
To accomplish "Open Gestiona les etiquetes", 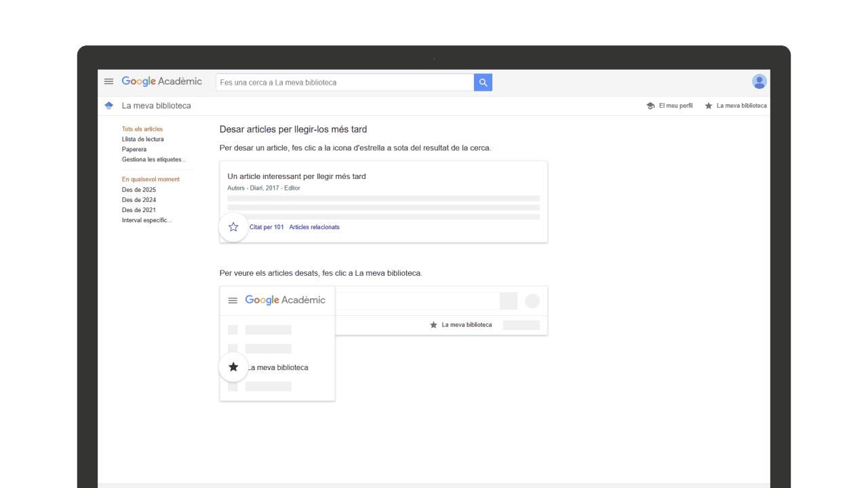I will tap(153, 159).
